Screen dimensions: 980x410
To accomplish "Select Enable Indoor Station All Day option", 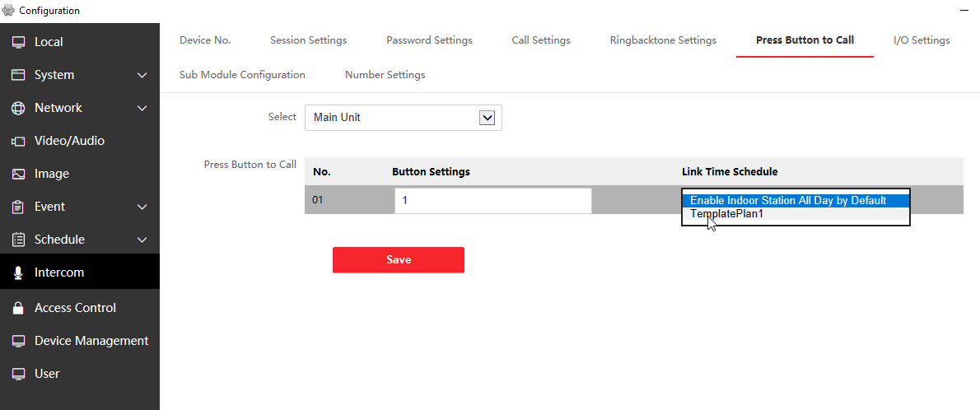I will pyautogui.click(x=787, y=200).
